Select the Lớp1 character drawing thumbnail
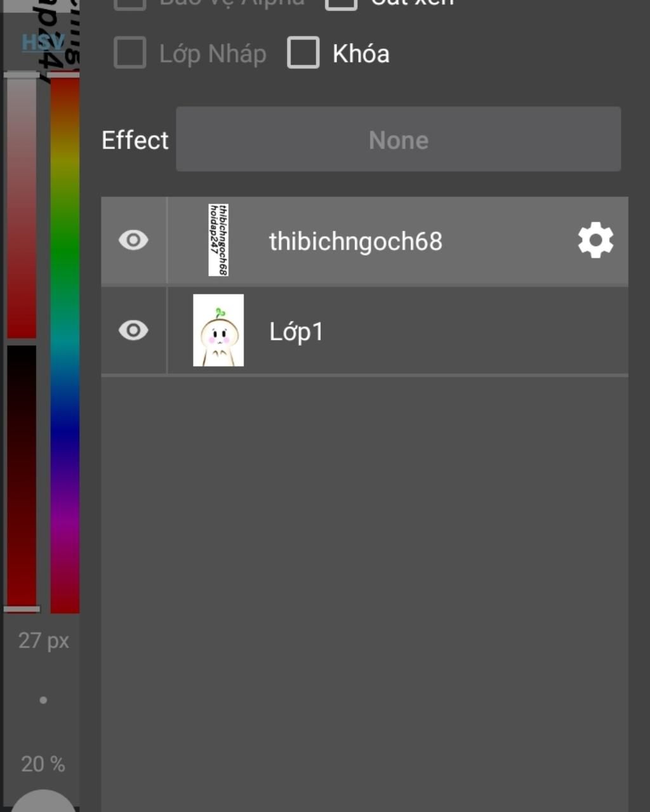Image resolution: width=650 pixels, height=812 pixels. tap(218, 330)
